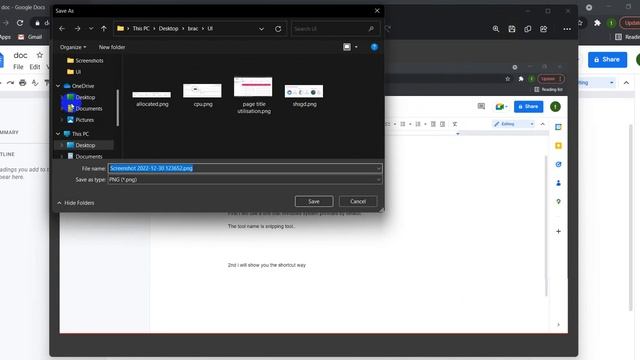Image resolution: width=640 pixels, height=360 pixels.
Task: Click the plus add-ons icon in side panel
Action: pyautogui.click(x=558, y=231)
